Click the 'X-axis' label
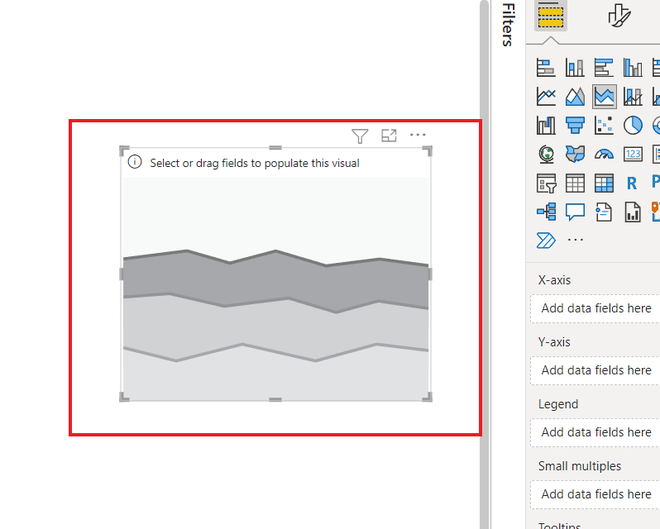 (x=554, y=280)
